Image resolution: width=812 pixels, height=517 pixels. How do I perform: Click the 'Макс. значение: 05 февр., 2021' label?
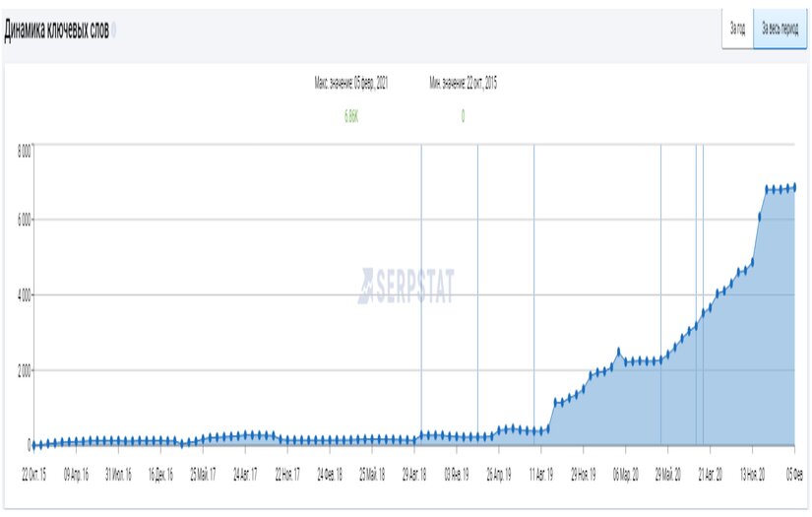(351, 83)
